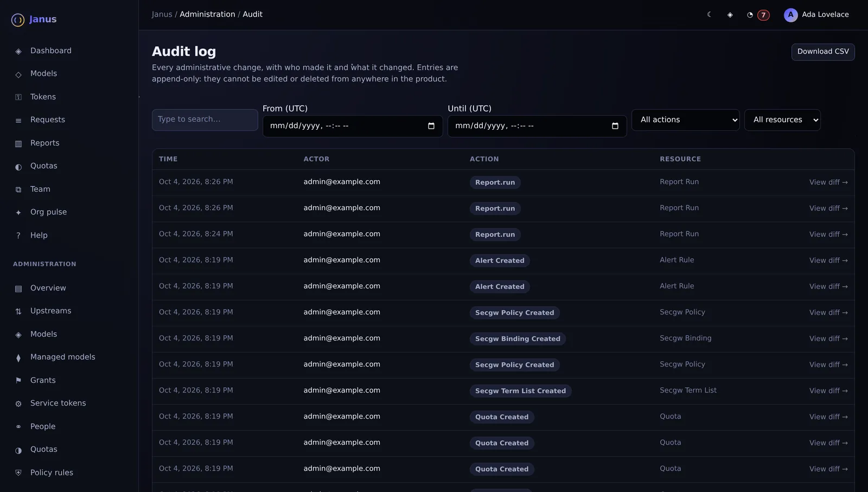View diff for the 8:24 PM Report.run entry
Viewport: 868px width, 492px height.
(x=828, y=234)
